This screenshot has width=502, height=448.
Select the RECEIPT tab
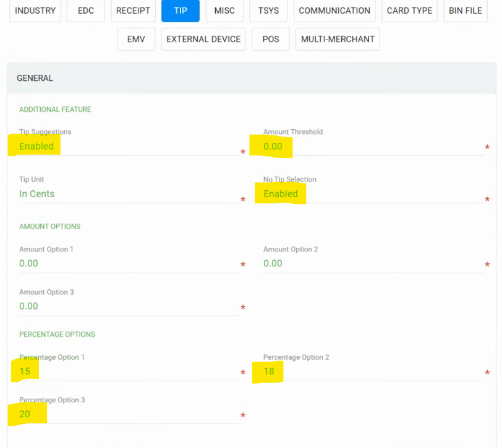133,11
